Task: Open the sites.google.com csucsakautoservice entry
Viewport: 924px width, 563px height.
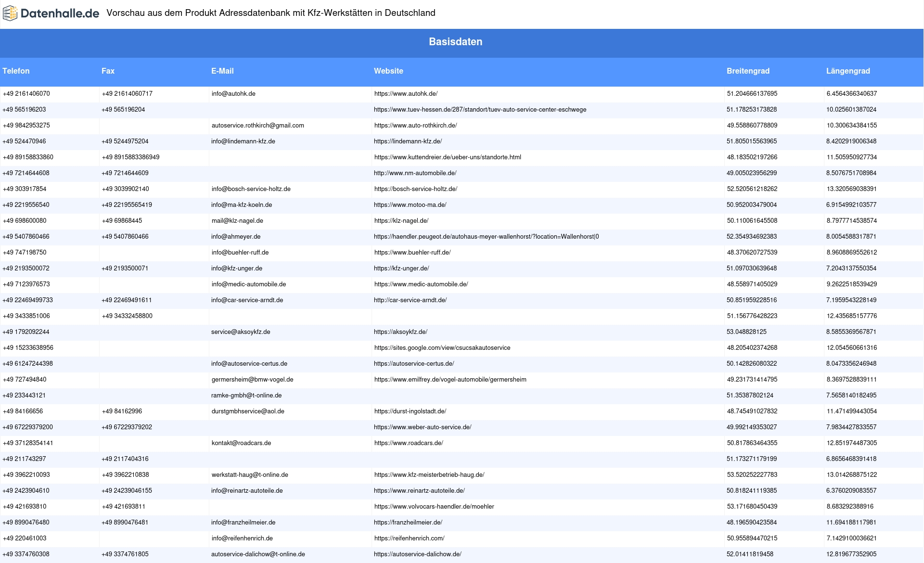Action: [x=442, y=348]
